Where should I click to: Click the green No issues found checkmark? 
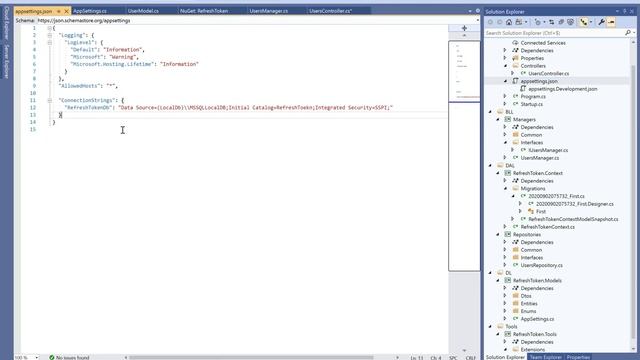coord(52,357)
